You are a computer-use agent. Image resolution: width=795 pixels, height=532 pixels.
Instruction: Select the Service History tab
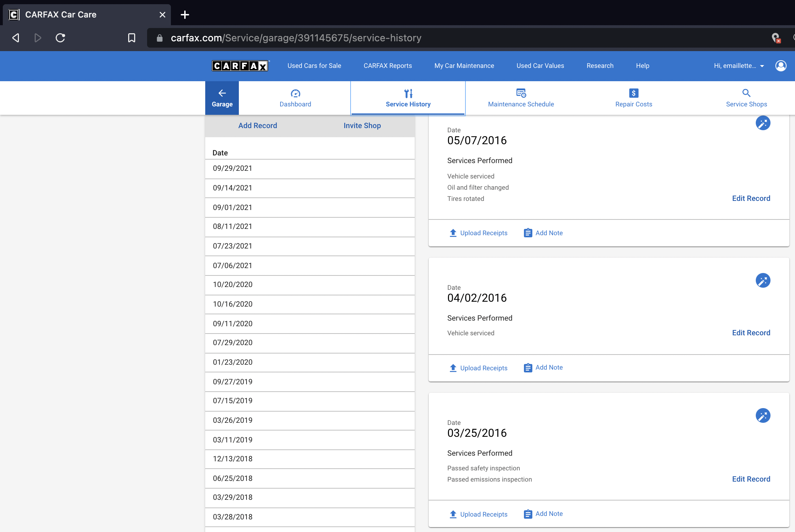click(408, 98)
